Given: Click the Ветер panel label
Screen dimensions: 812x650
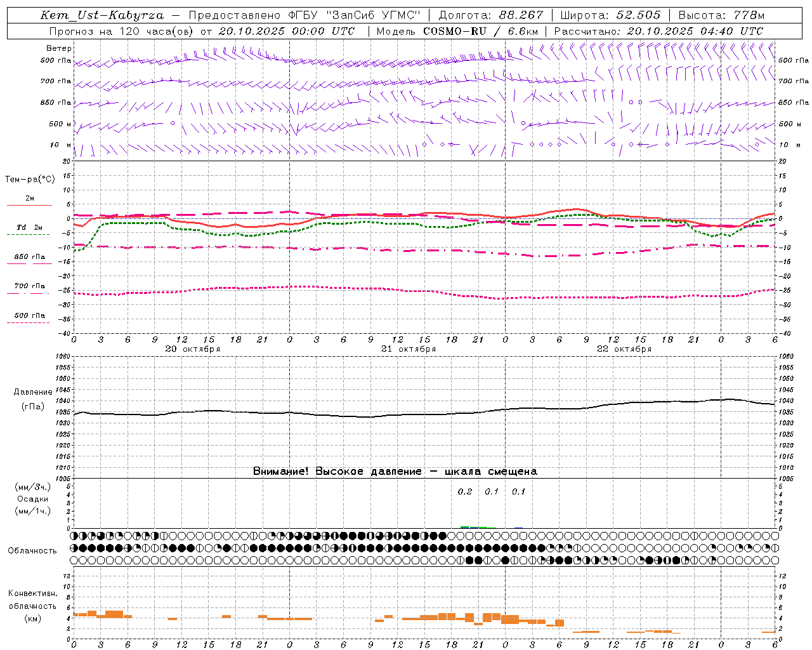Looking at the screenshot, I should (x=59, y=48).
